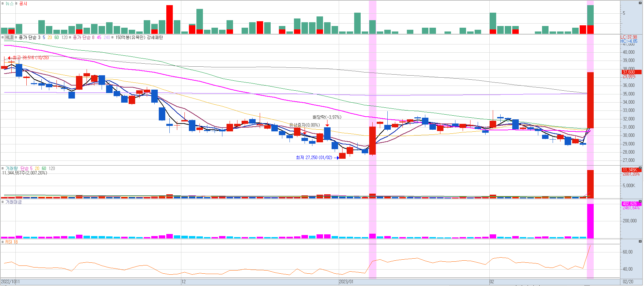This screenshot has width=644, height=286.
Task: Click the 5,000K volume axis label
Action: (x=629, y=185)
